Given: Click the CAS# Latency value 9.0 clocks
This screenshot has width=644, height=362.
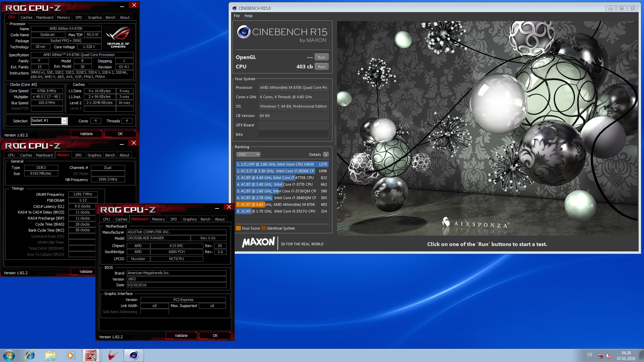Looking at the screenshot, I should 83,206.
